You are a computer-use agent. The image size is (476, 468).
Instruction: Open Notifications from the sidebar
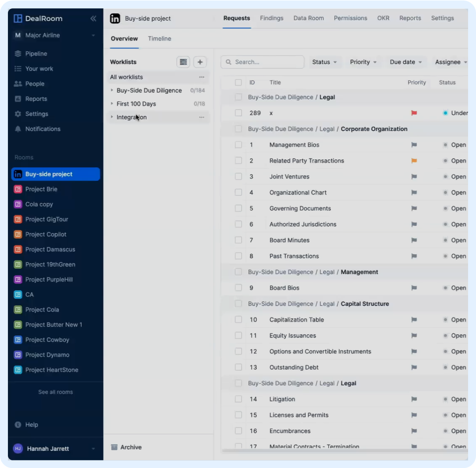click(18, 129)
